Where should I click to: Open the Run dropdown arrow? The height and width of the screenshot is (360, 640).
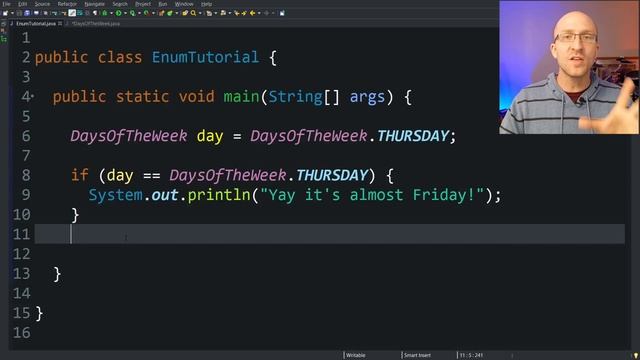point(125,13)
